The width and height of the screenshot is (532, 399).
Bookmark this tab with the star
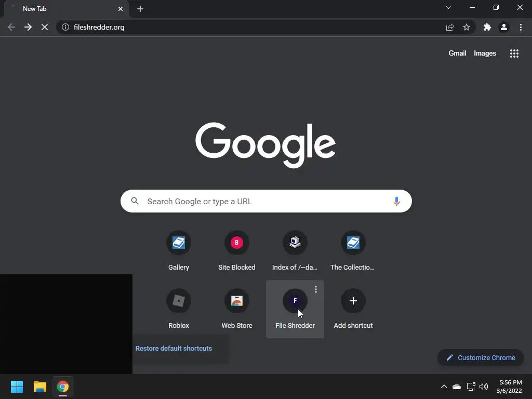(x=467, y=27)
